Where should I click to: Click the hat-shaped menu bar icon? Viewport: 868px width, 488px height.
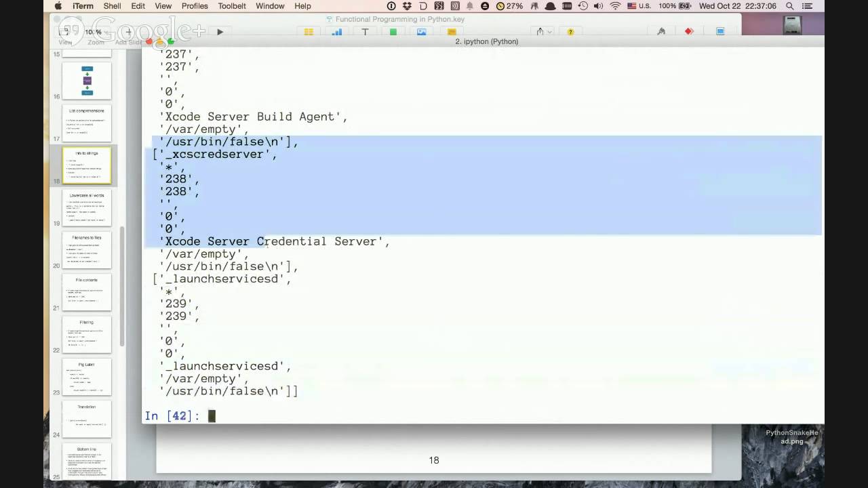pyautogui.click(x=551, y=6)
